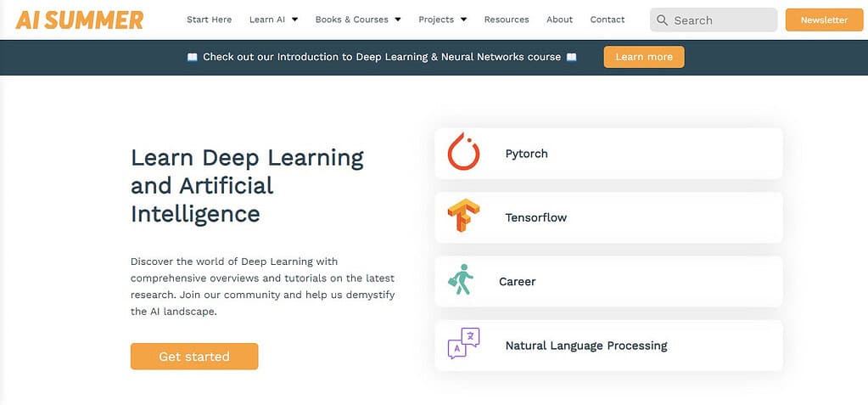Screen dimensions: 868x405
Task: Open the Natural Language Processing card
Action: pyautogui.click(x=609, y=346)
